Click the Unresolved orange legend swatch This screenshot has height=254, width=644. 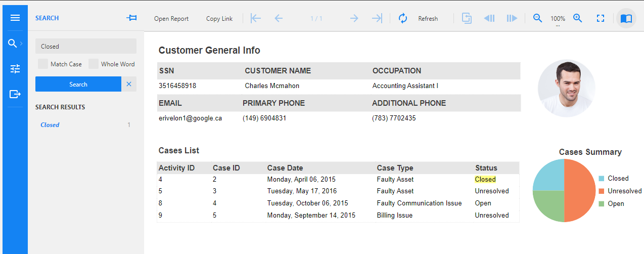602,191
